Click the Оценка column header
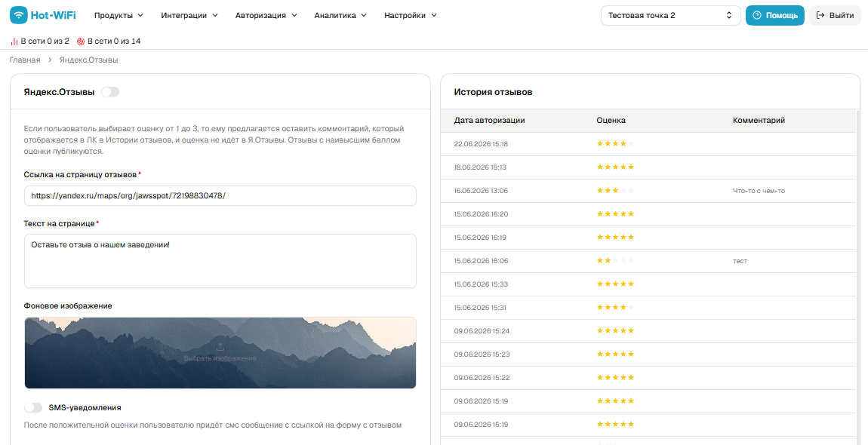The height and width of the screenshot is (445, 868). point(611,120)
